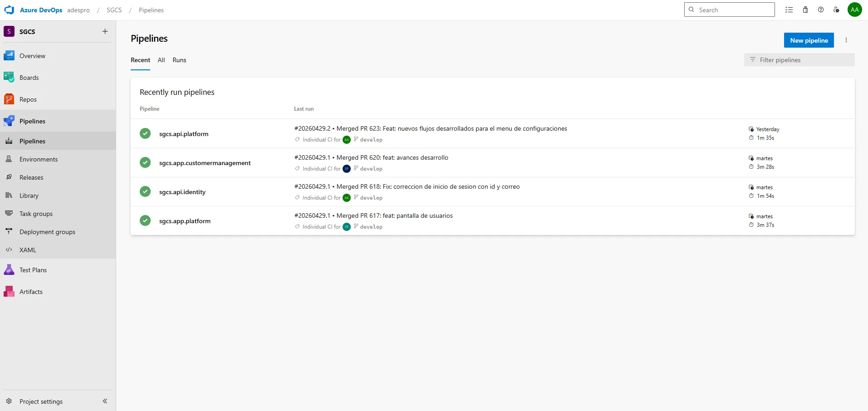
Task: Open the Artifacts hub
Action: point(58,292)
